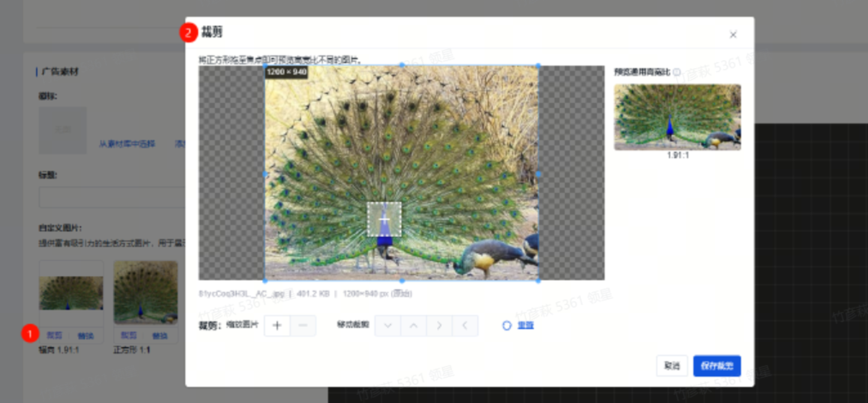Click the info icon beside preview ratio label
868x403 pixels.
pyautogui.click(x=677, y=72)
